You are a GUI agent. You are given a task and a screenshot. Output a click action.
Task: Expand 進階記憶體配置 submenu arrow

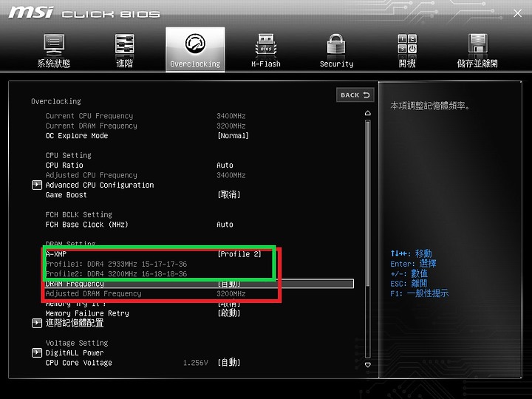pyautogui.click(x=37, y=323)
